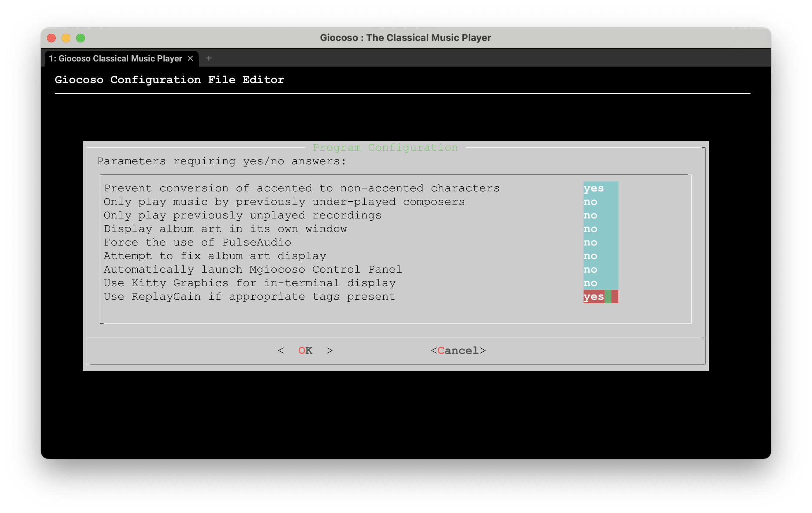Screen dimensions: 812x513
Task: Click the left arrow beside OK
Action: [x=282, y=350]
